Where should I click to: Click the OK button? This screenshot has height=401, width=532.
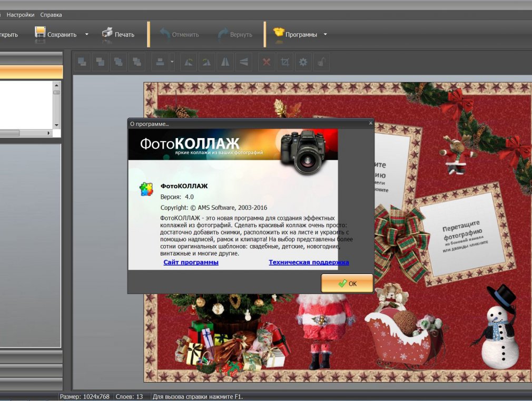tap(347, 283)
